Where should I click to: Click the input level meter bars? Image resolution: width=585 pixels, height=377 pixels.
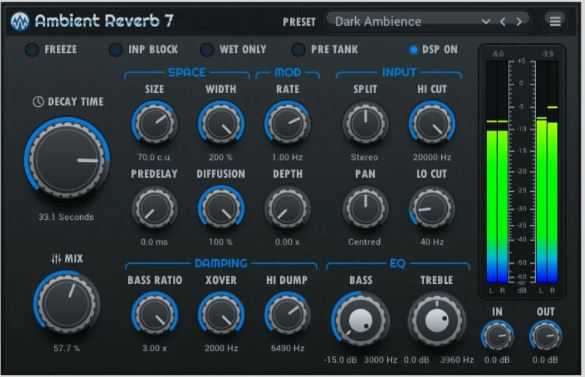(x=497, y=172)
